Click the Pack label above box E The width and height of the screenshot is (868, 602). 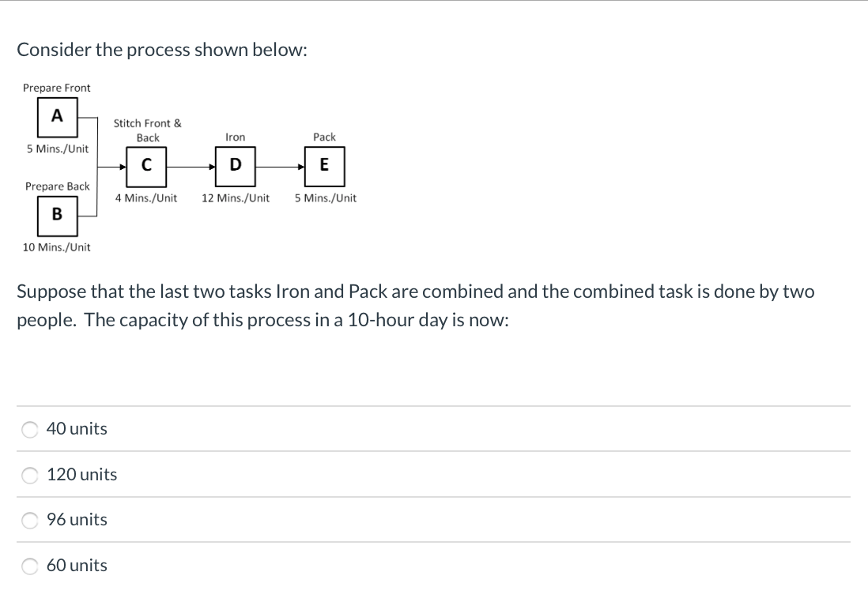tap(324, 137)
